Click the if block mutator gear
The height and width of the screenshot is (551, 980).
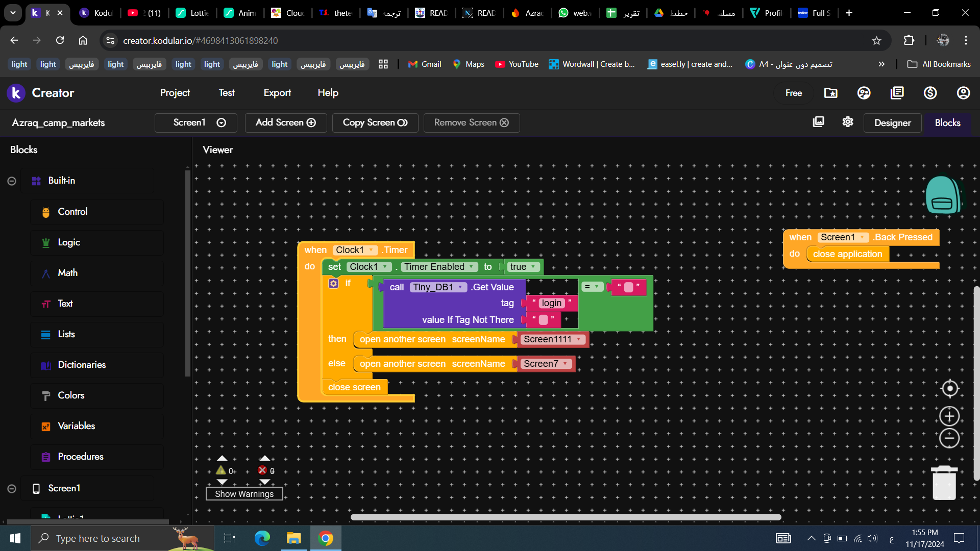coord(333,283)
